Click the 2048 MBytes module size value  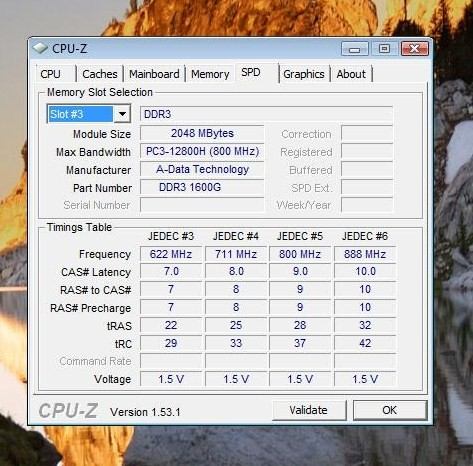point(202,133)
